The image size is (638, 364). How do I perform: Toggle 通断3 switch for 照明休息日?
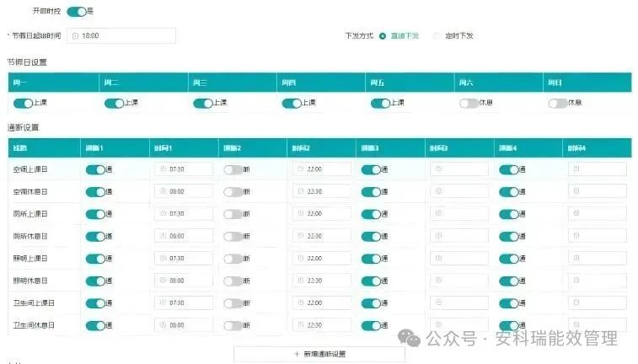point(371,281)
